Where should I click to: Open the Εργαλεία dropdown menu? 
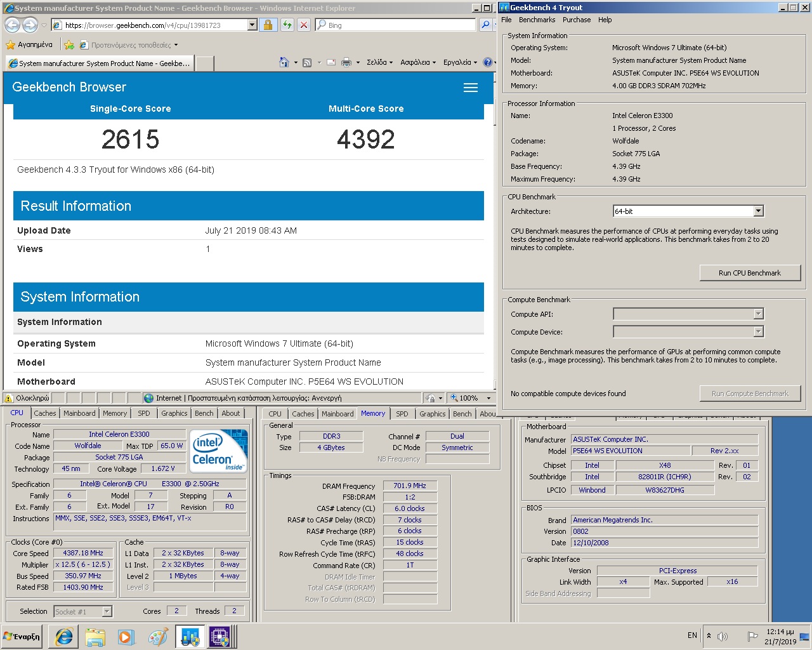[x=460, y=62]
